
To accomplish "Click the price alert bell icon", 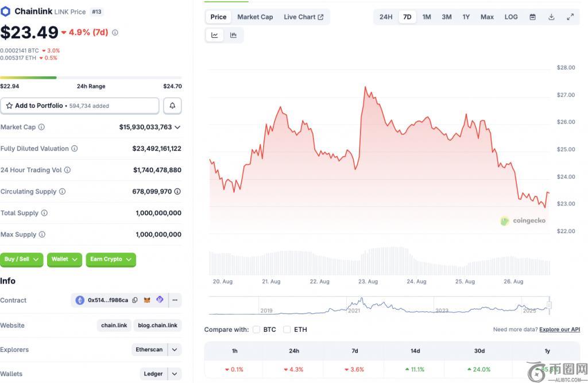I will point(172,106).
